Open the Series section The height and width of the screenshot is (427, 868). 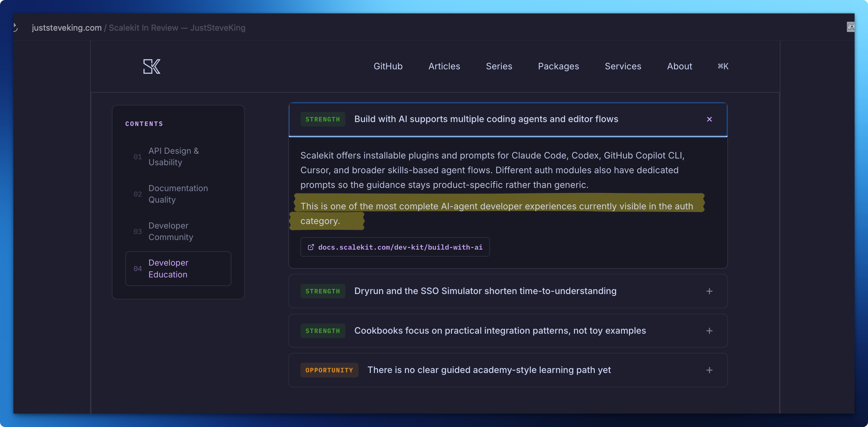point(499,66)
